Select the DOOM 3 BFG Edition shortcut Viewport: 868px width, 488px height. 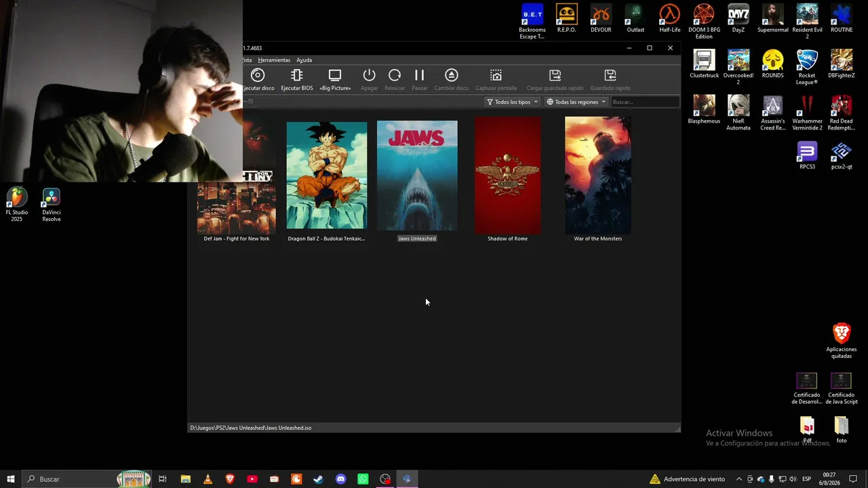click(704, 22)
